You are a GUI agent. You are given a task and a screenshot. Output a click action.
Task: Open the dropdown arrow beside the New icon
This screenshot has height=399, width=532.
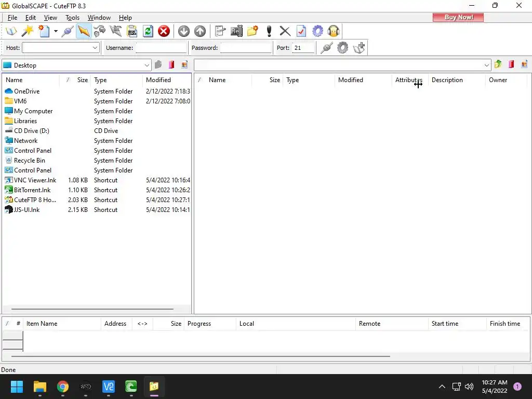coord(56,31)
